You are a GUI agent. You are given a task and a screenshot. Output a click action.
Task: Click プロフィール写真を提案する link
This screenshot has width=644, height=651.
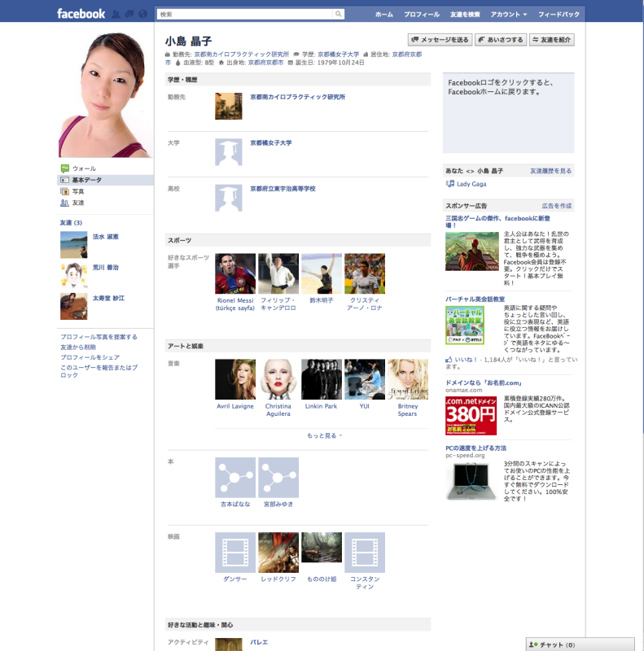coord(99,337)
